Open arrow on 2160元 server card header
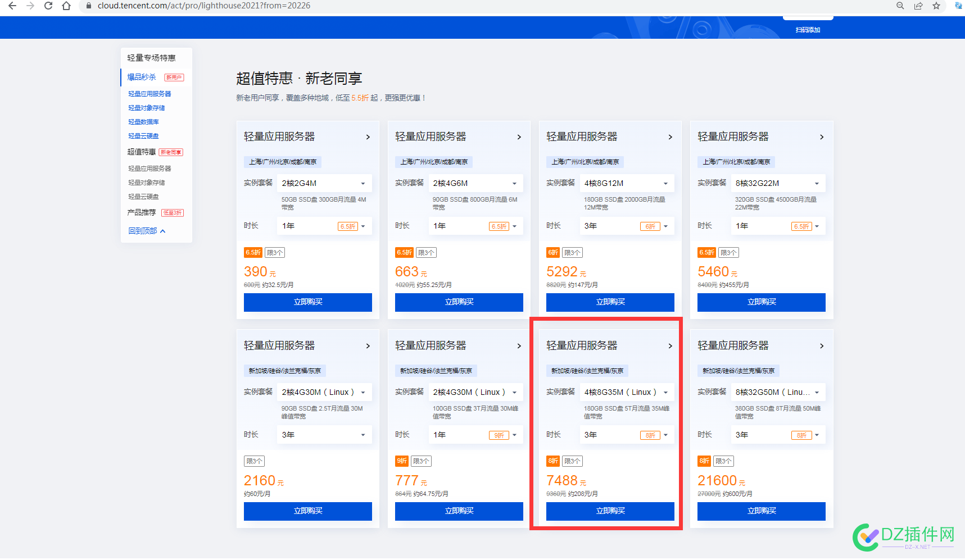This screenshot has width=965, height=560. click(368, 346)
